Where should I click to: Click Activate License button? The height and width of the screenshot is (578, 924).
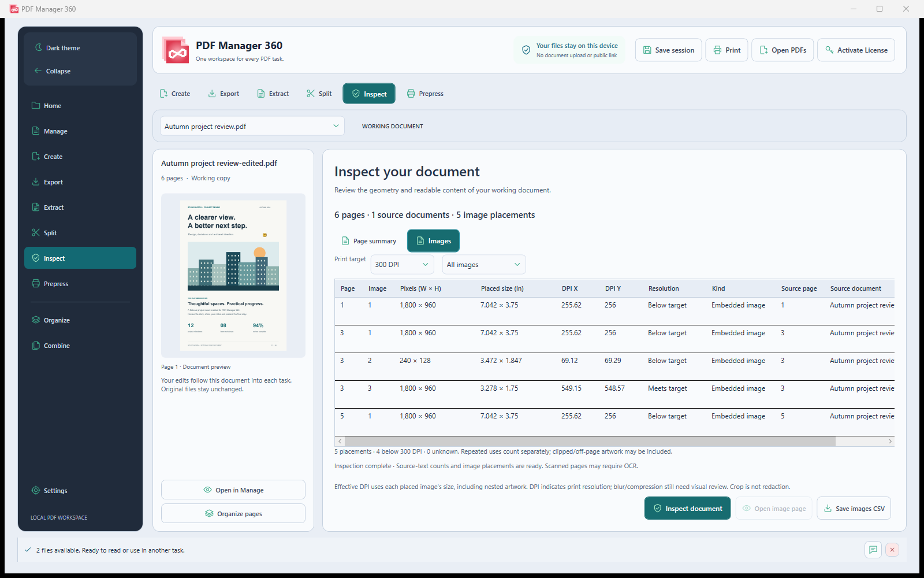(x=856, y=50)
